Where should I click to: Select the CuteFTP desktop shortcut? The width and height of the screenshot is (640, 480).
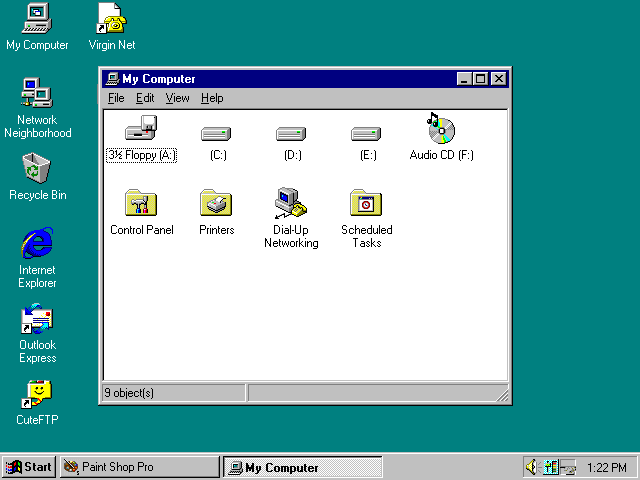pos(37,394)
